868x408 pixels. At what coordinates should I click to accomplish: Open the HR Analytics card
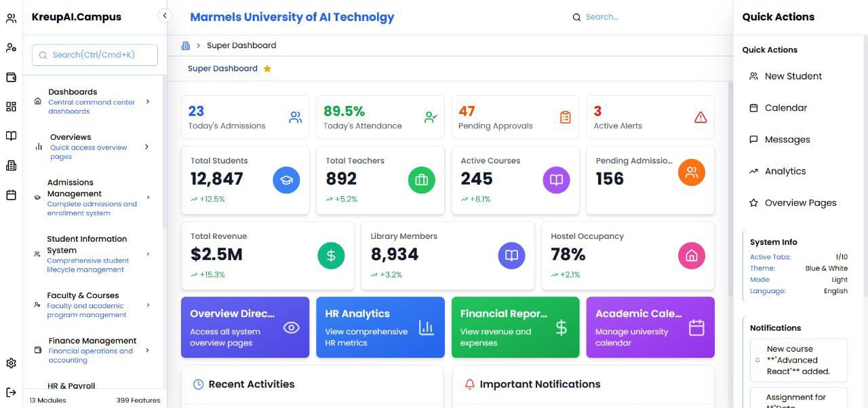[x=380, y=327]
